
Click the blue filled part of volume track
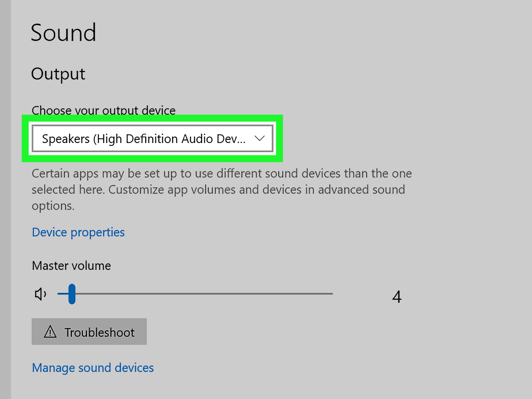pyautogui.click(x=63, y=294)
